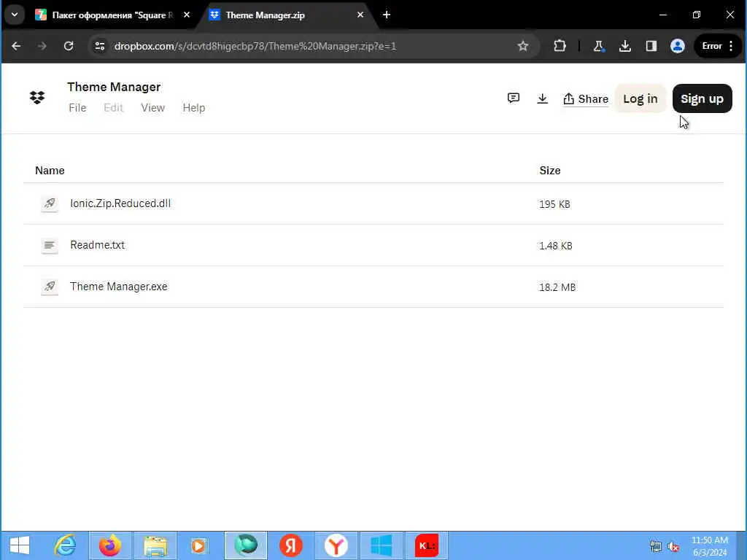Click the 195 KB size value
Viewport: 747px width, 560px height.
pos(554,204)
